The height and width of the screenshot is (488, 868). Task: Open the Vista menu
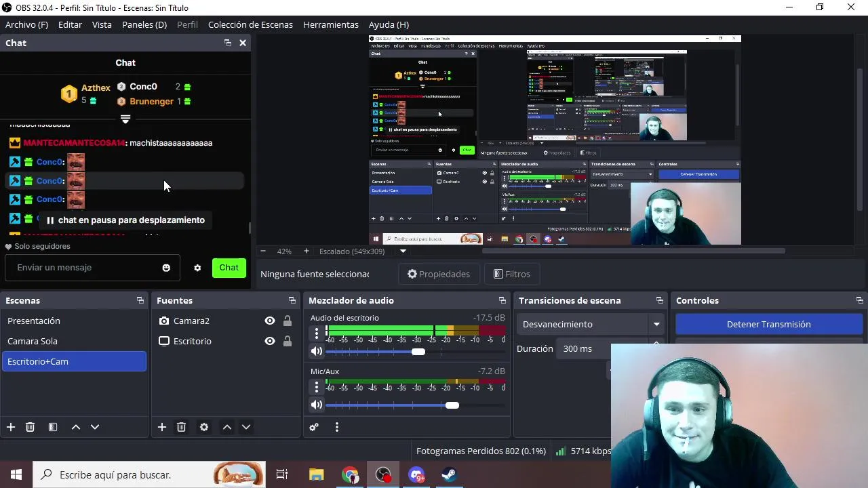point(102,24)
